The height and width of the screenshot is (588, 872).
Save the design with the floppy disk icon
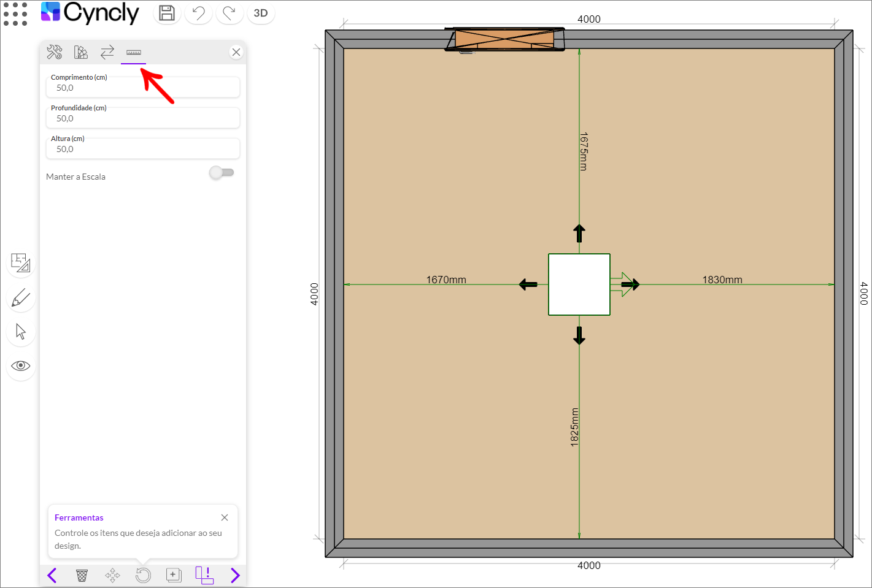coord(167,13)
